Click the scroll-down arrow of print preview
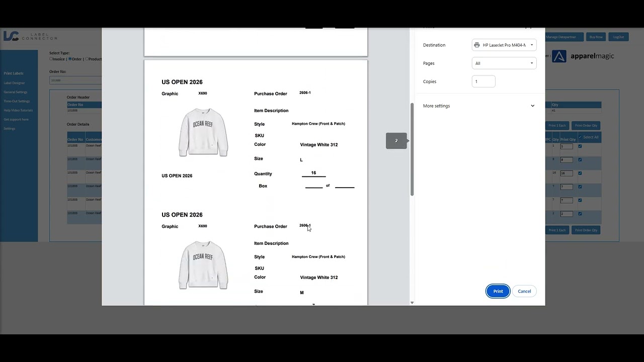 click(412, 303)
